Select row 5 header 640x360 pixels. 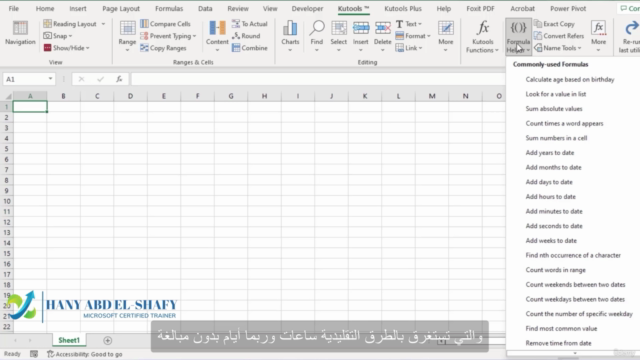[x=6, y=149]
